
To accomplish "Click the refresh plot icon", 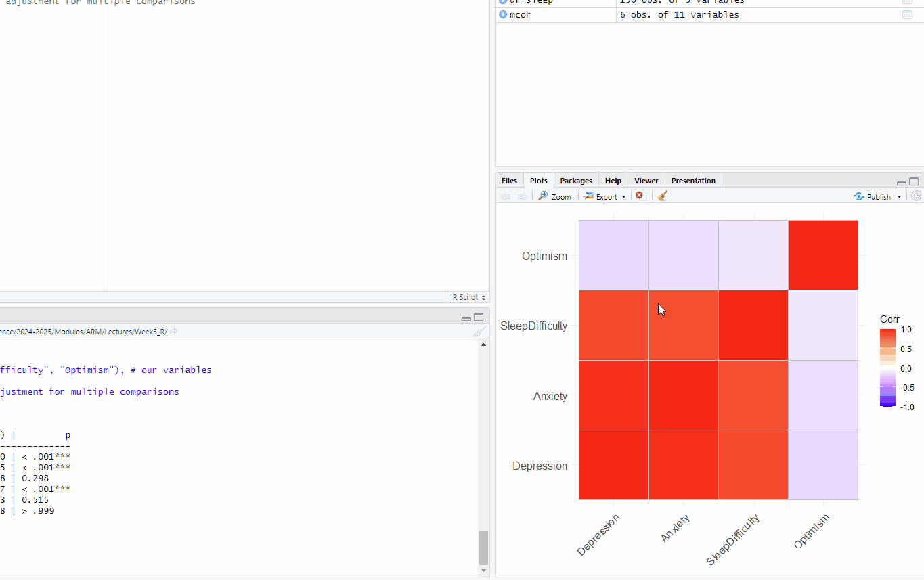I will coord(916,196).
